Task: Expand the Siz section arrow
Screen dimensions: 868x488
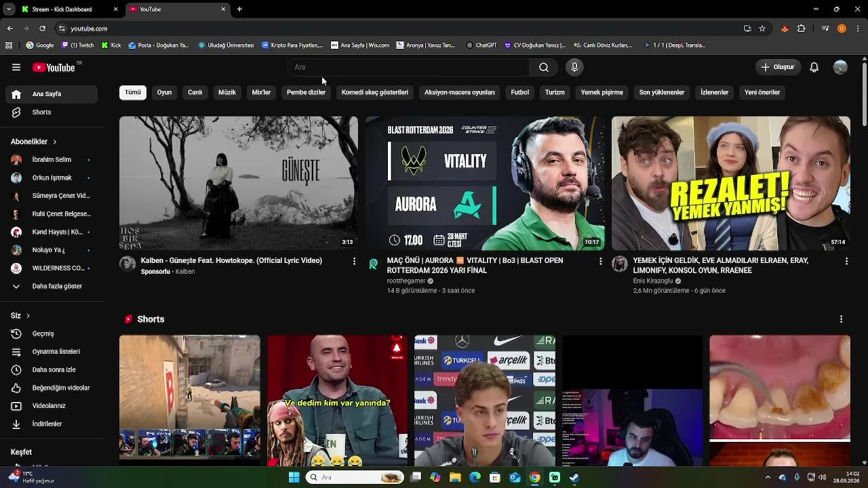Action: pos(28,316)
